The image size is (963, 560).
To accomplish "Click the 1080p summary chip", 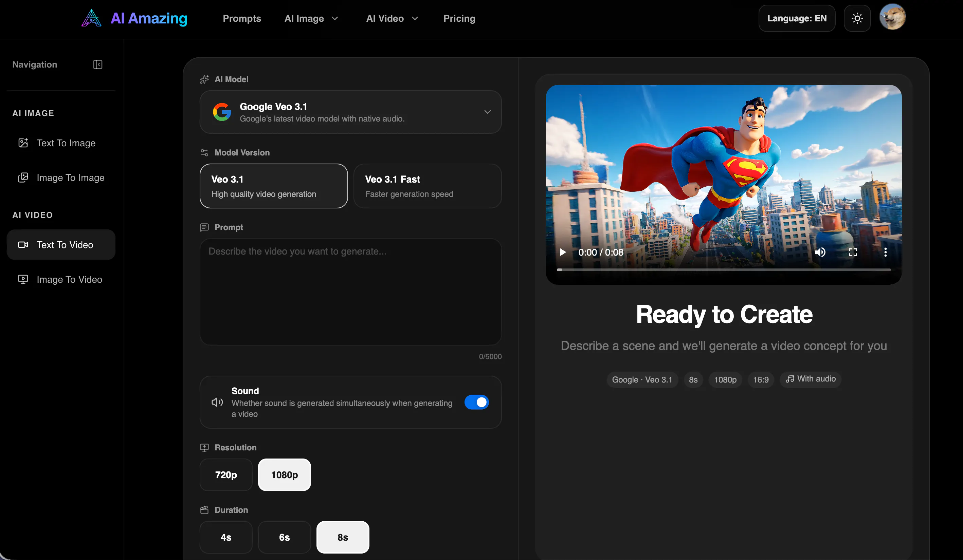I will click(x=725, y=380).
